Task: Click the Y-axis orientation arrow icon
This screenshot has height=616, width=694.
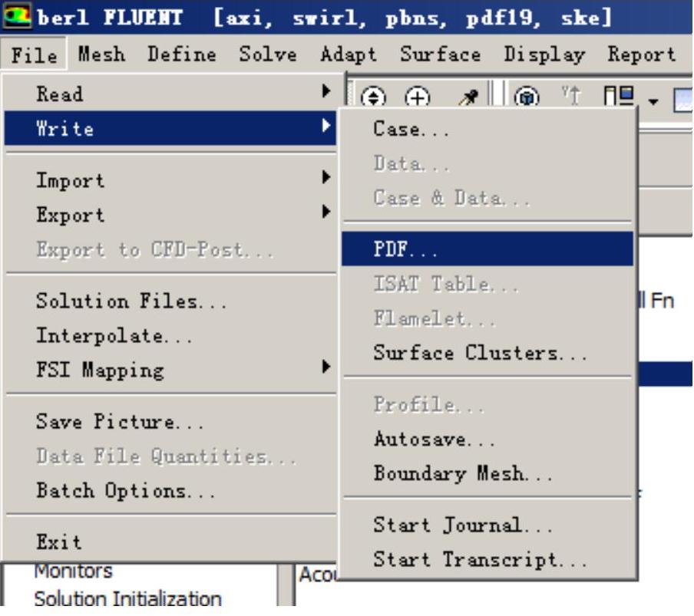Action: click(571, 95)
